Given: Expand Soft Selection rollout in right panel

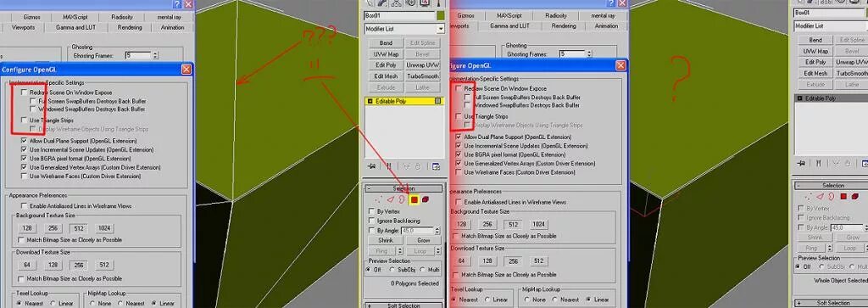Looking at the screenshot, I should coord(832,303).
